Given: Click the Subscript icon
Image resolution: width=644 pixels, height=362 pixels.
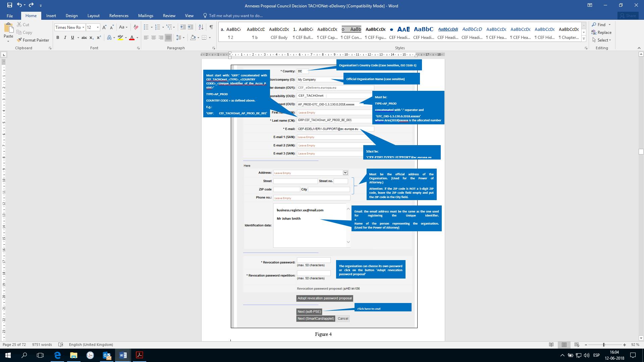Looking at the screenshot, I should [x=92, y=38].
